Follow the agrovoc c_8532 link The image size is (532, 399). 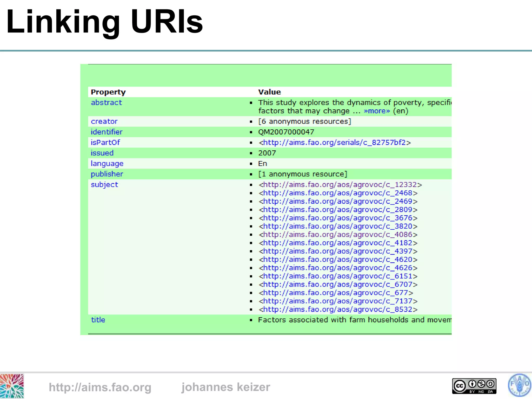338,309
